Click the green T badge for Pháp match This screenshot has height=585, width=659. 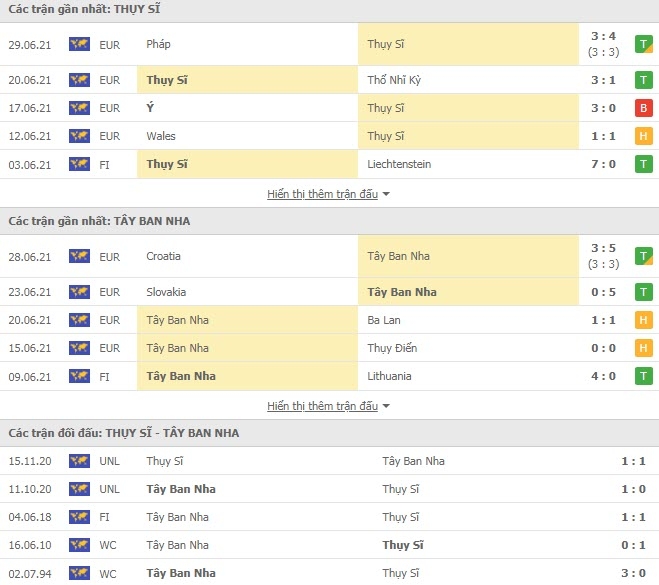pyautogui.click(x=643, y=45)
